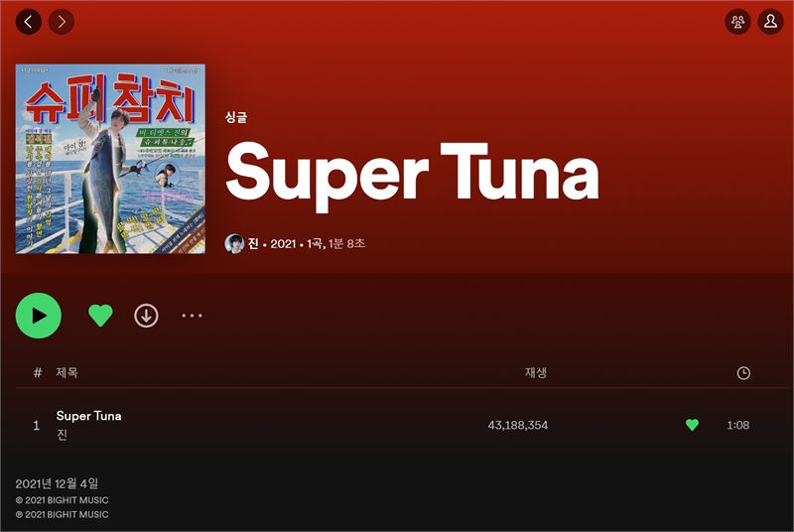
Task: Click the clock duration column icon
Action: tap(743, 373)
